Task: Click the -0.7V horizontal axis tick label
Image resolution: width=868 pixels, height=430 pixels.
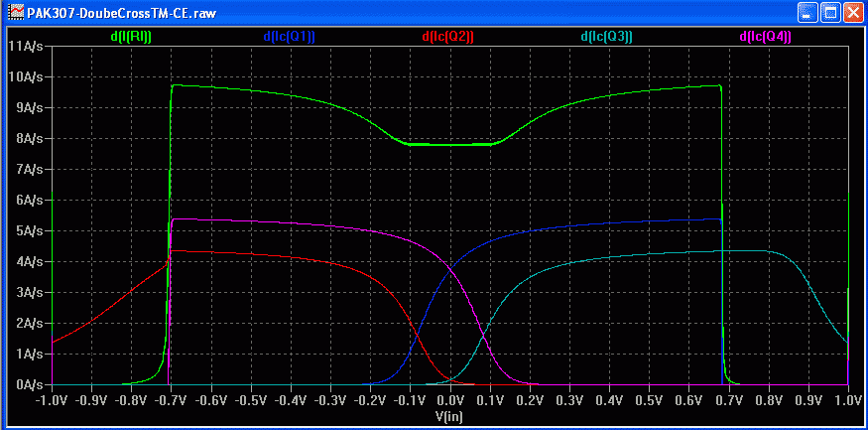Action: tap(172, 400)
